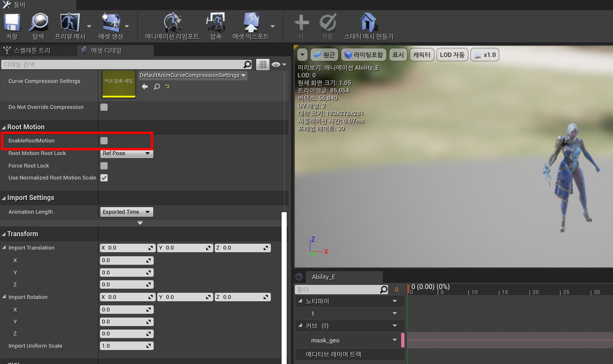613x364 pixels.
Task: Click the 표시 show button
Action: (x=398, y=55)
